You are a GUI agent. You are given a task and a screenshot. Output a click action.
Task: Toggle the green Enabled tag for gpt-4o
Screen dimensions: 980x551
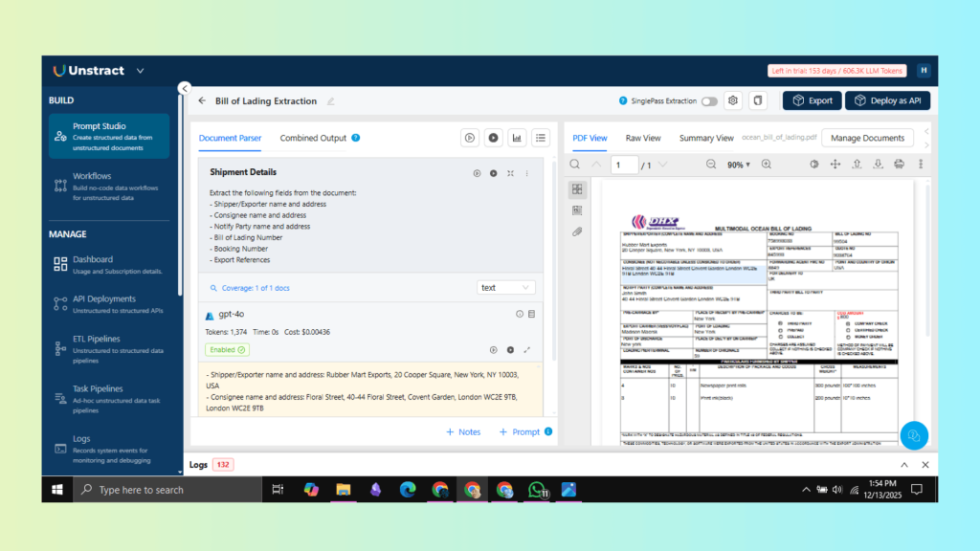[228, 350]
